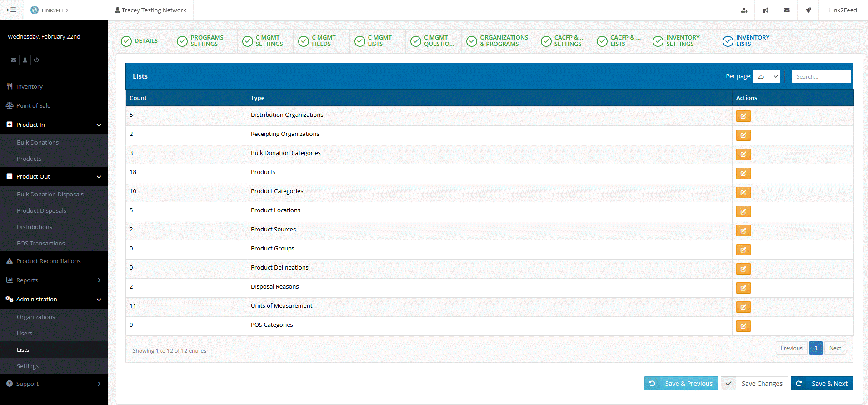Click the power icon in sidebar
Image resolution: width=868 pixels, height=405 pixels.
tap(36, 60)
